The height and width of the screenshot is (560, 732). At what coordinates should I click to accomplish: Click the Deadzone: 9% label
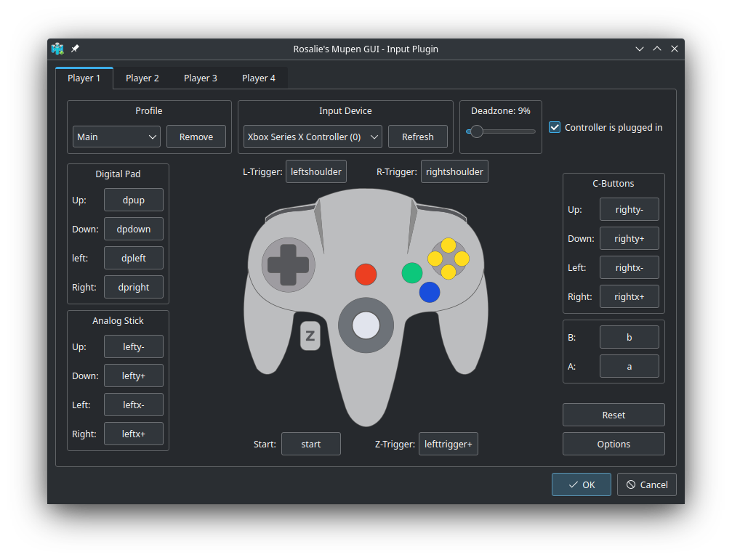pos(500,111)
